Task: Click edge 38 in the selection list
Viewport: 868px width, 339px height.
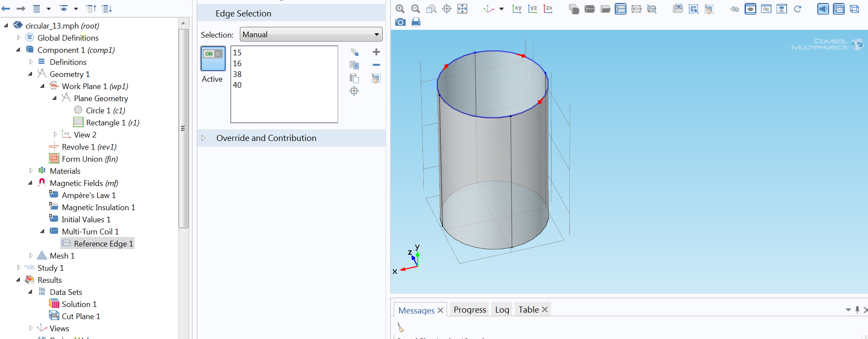Action: (x=237, y=74)
